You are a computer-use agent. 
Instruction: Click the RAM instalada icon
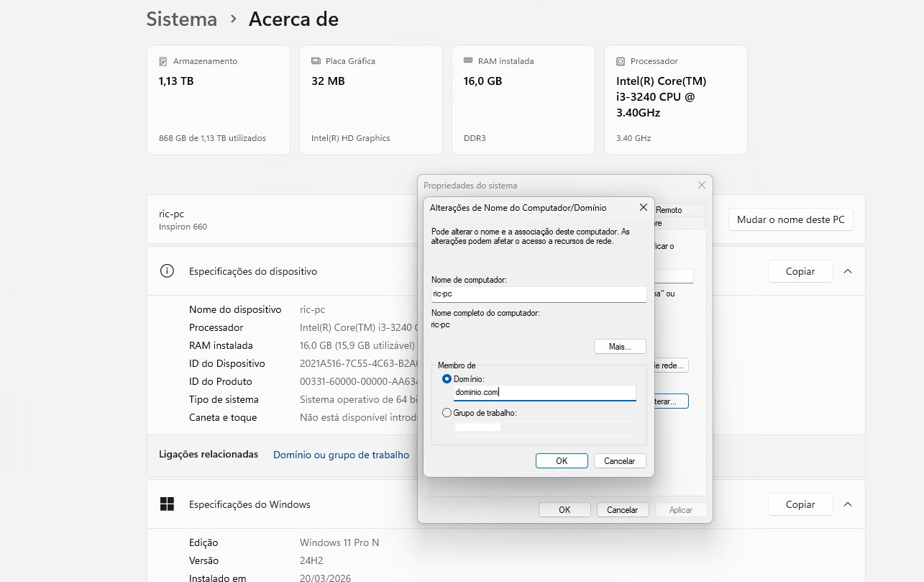468,61
